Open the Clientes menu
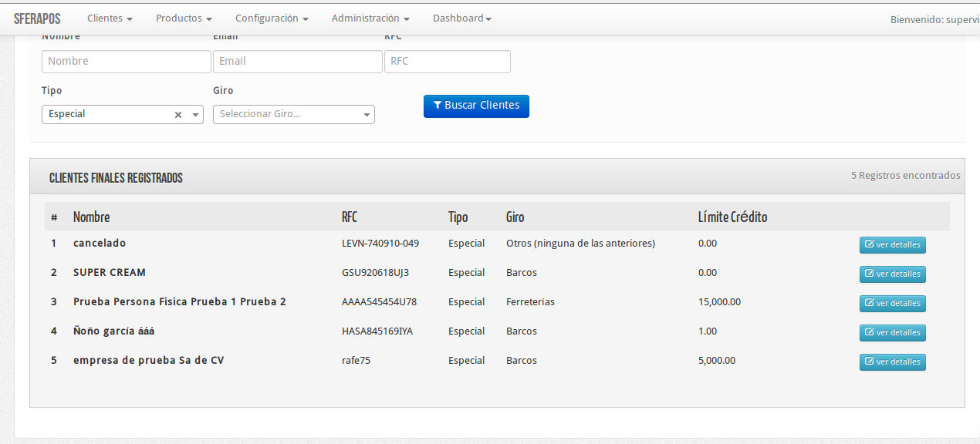 (x=110, y=18)
